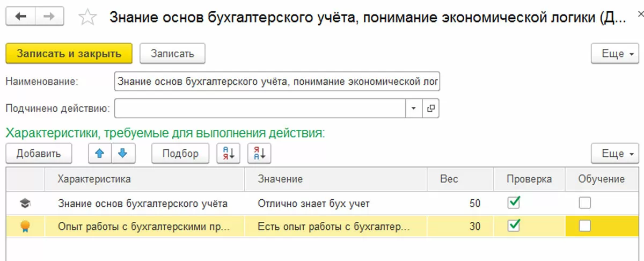Move selected row up with blue arrow

point(99,154)
